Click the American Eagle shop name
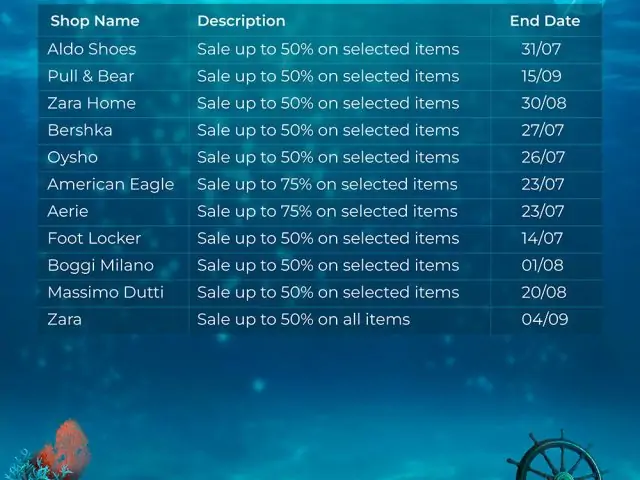Viewport: 640px width, 480px height. [111, 184]
